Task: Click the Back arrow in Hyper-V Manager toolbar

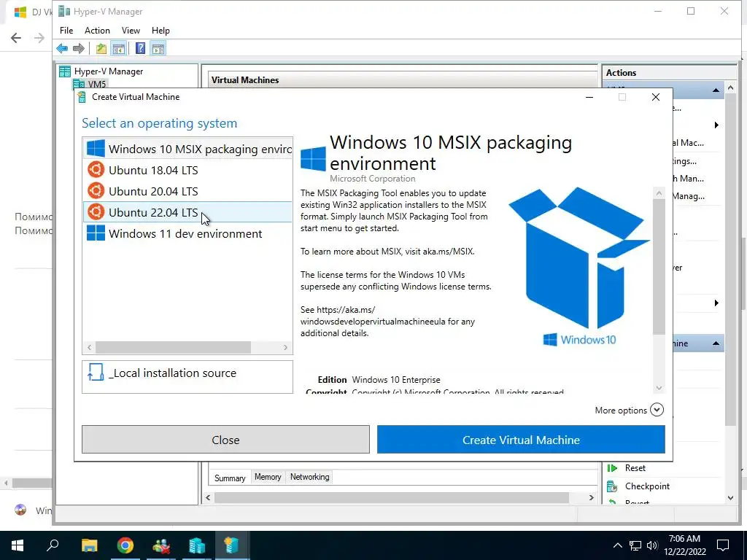Action: pyautogui.click(x=62, y=49)
